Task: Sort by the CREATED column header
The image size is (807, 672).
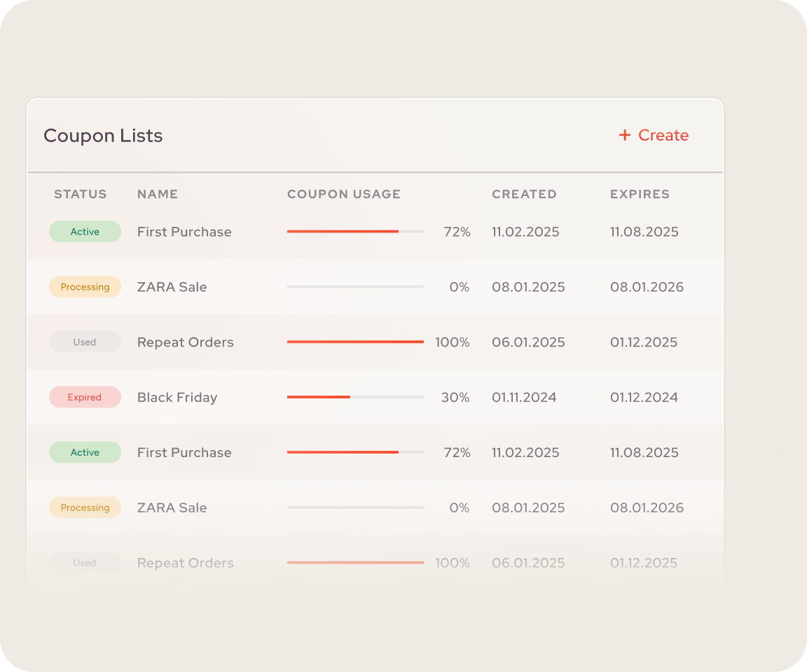Action: tap(524, 194)
